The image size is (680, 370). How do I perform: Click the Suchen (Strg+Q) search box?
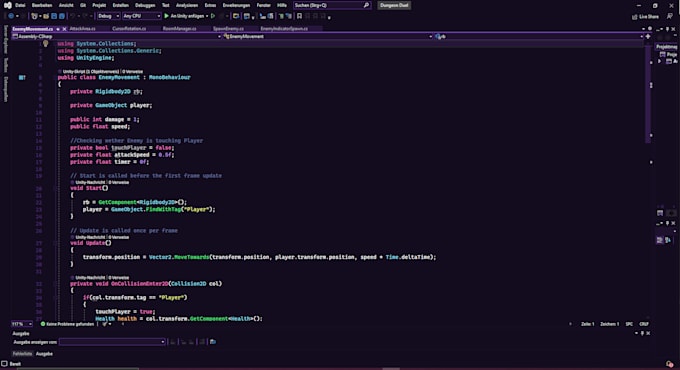click(332, 5)
